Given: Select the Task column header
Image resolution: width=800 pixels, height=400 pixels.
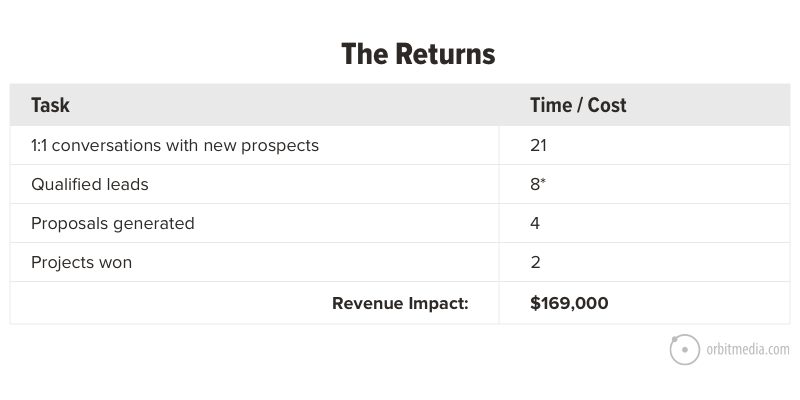Looking at the screenshot, I should point(50,105).
